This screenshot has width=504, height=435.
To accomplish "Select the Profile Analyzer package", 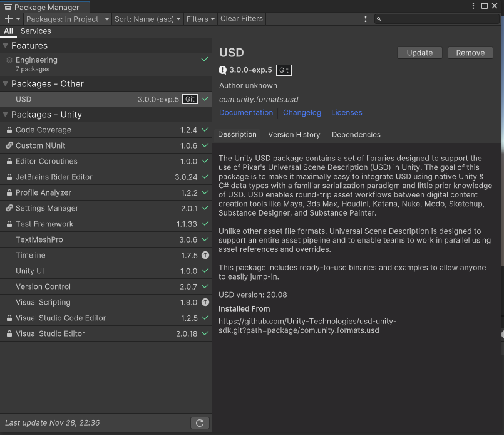I will pyautogui.click(x=106, y=192).
